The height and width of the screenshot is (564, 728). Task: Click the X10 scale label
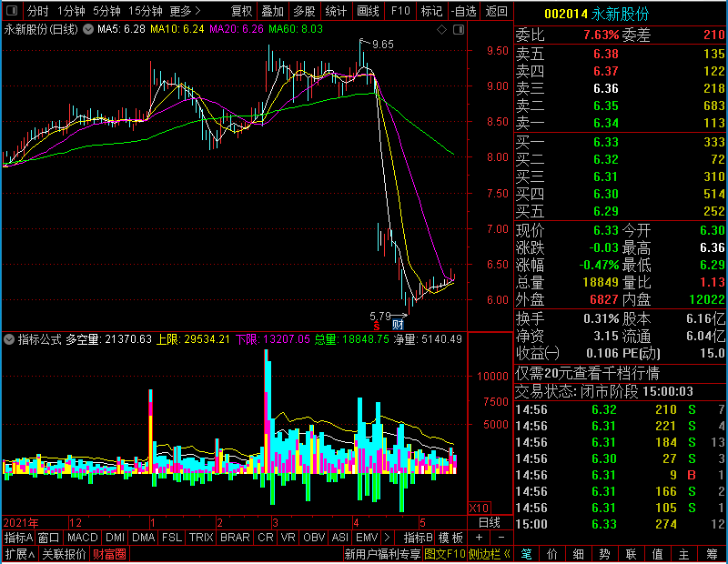pos(479,508)
